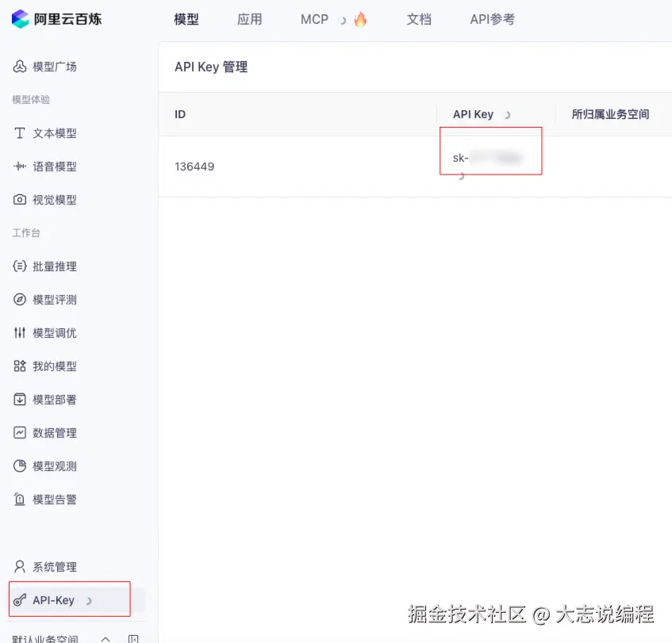Collapse the sidebar with the panel icon
This screenshot has width=672, height=643.
pyautogui.click(x=133, y=639)
